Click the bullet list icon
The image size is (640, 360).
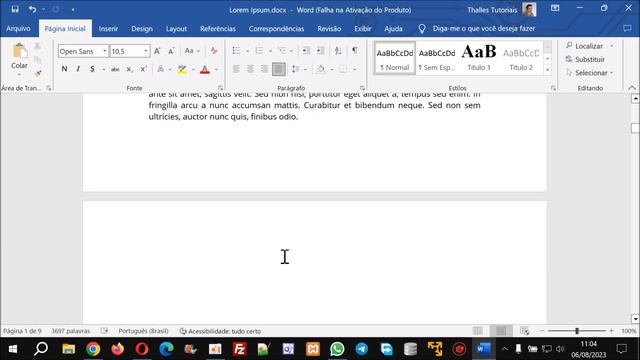click(x=236, y=51)
